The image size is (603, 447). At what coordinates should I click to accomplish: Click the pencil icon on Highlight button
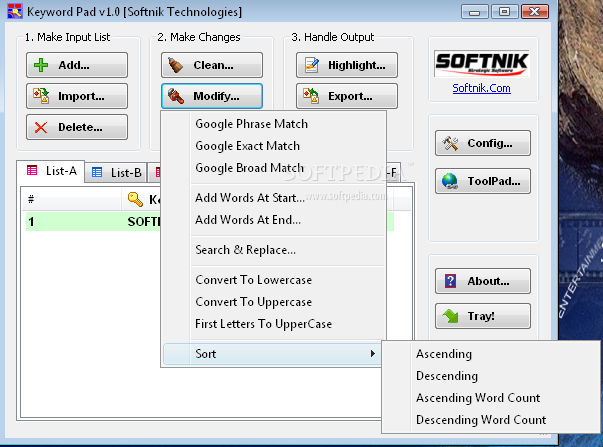(x=311, y=65)
